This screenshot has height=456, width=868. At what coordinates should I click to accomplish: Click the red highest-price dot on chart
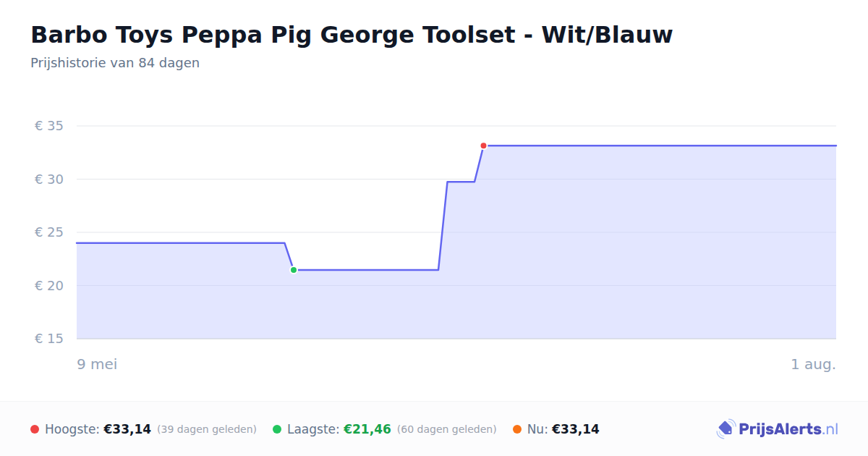(x=483, y=145)
